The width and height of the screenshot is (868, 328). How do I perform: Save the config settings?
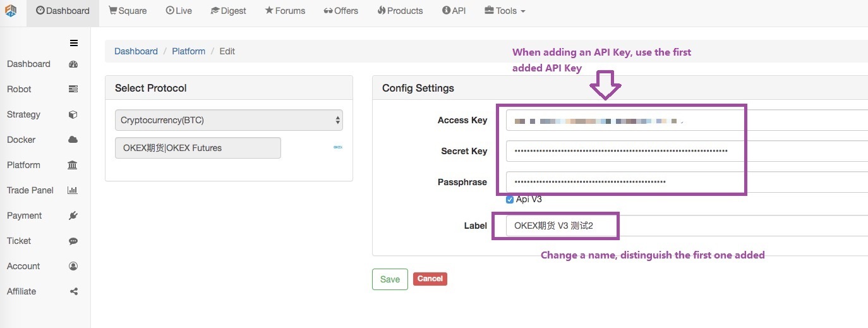[x=390, y=279]
